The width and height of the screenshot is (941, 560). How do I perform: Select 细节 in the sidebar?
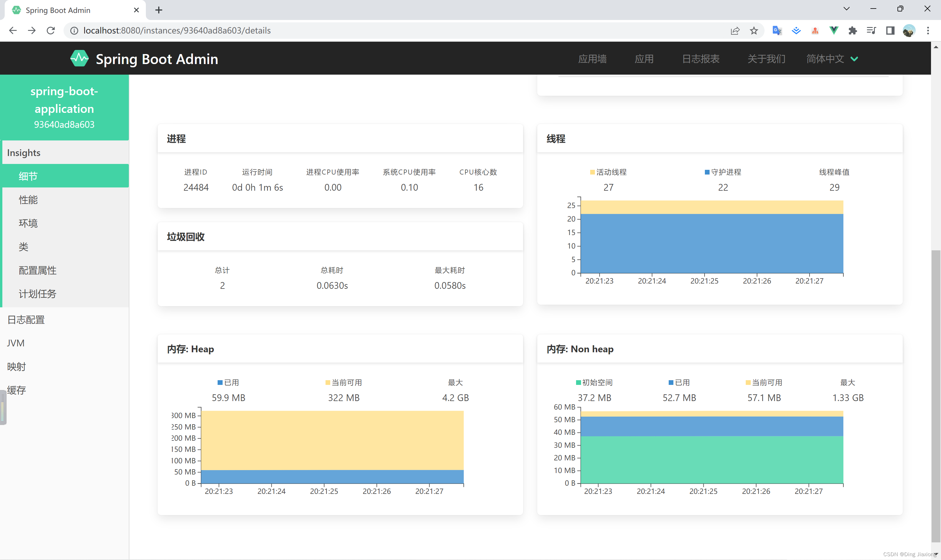[x=65, y=176]
